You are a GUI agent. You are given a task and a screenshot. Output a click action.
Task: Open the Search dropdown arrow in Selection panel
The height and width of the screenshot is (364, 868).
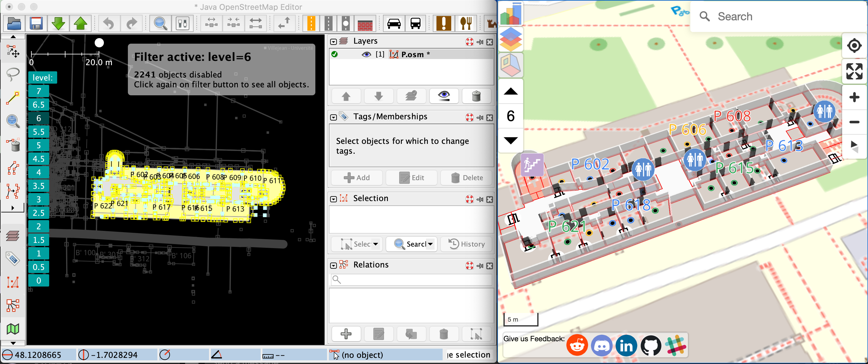tap(430, 244)
